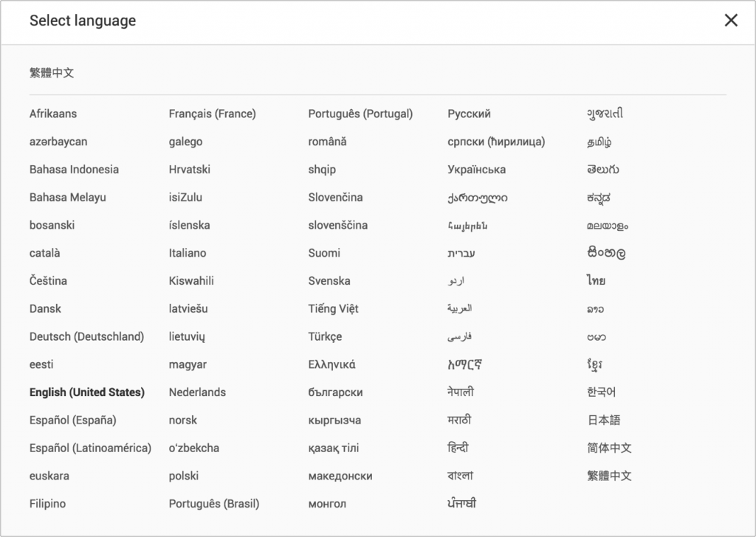Select Afrikaans language
This screenshot has width=756, height=537.
pyautogui.click(x=53, y=114)
